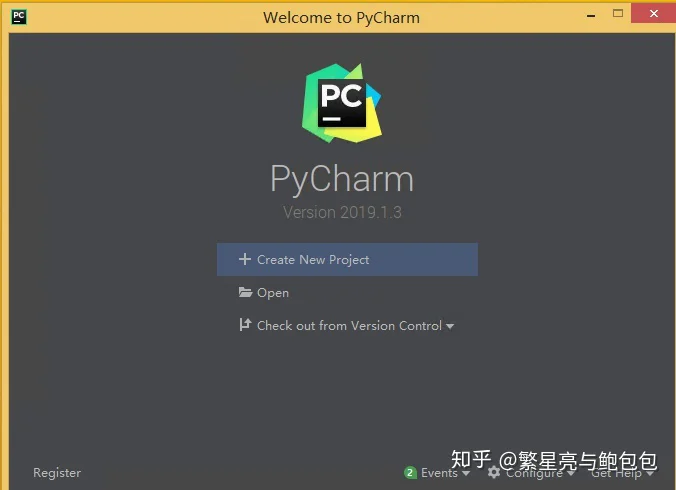676x490 pixels.
Task: Click the Version 2019.1.3 text
Action: pyautogui.click(x=342, y=212)
